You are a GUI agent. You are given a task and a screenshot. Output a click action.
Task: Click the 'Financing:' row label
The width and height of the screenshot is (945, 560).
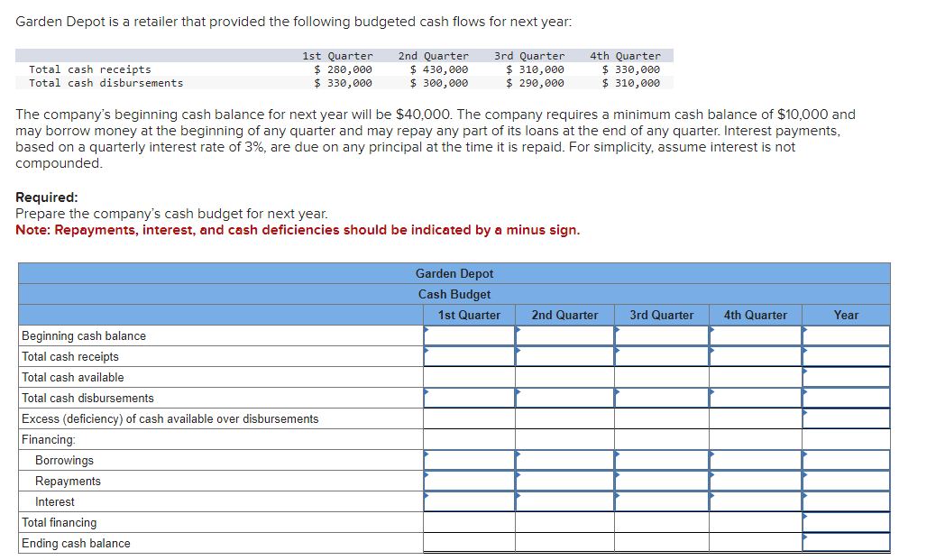pyautogui.click(x=49, y=439)
